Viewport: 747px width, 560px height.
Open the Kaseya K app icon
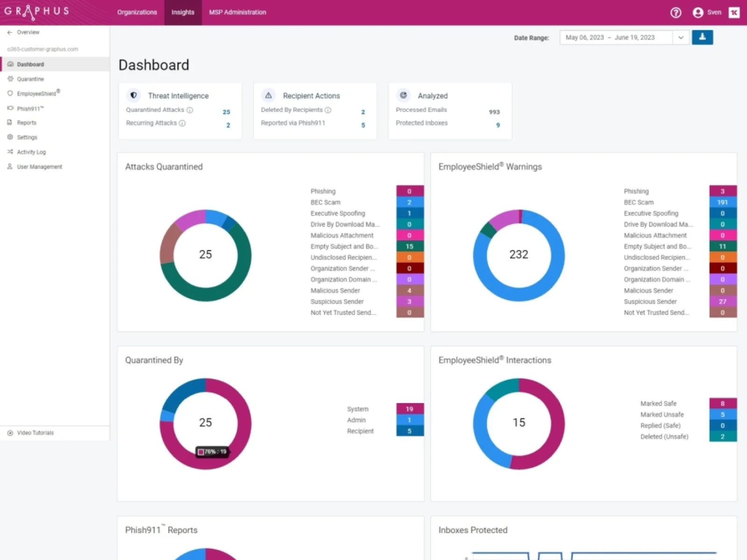(734, 13)
